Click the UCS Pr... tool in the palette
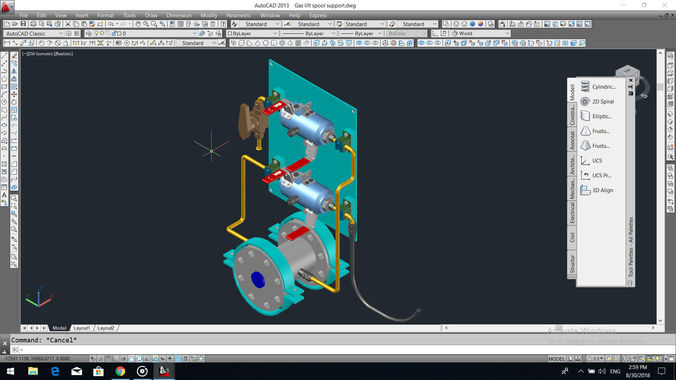The width and height of the screenshot is (676, 380). click(597, 175)
